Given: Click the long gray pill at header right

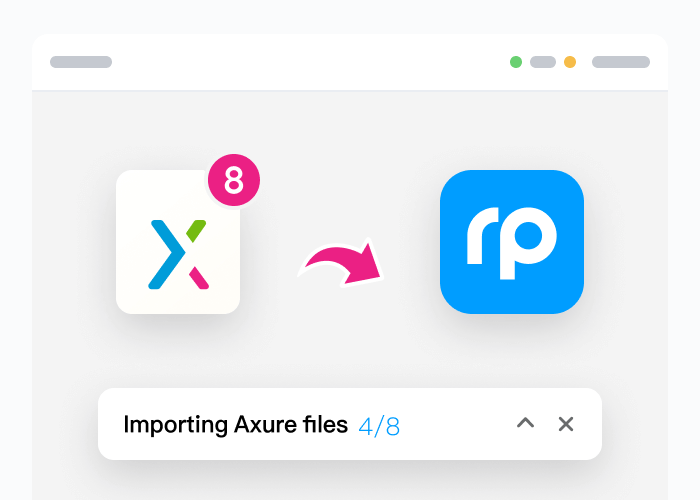Looking at the screenshot, I should click(620, 62).
